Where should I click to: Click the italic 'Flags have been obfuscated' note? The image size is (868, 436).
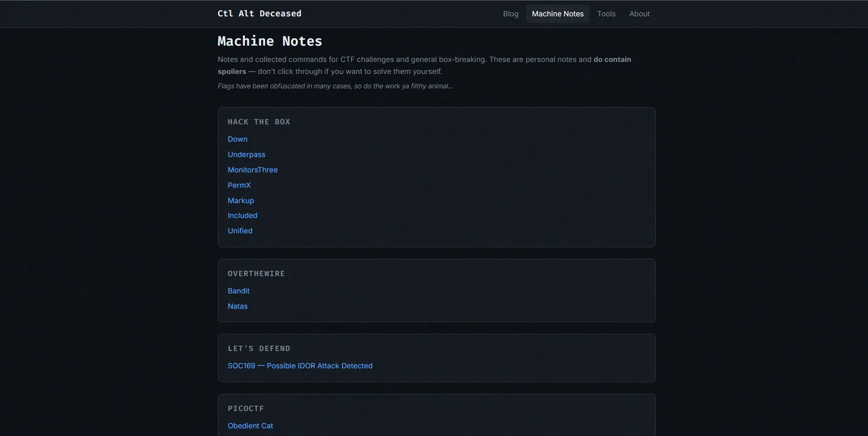(x=335, y=86)
